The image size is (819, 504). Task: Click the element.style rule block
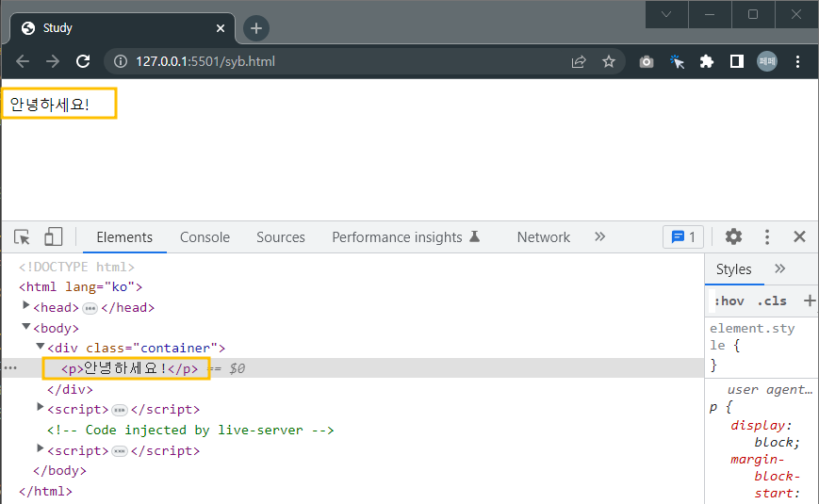(x=761, y=347)
